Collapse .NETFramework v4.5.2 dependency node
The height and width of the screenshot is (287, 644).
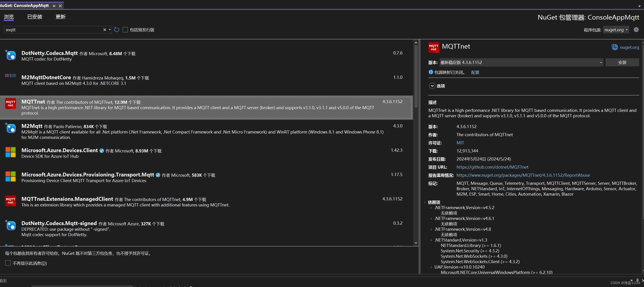click(x=431, y=208)
